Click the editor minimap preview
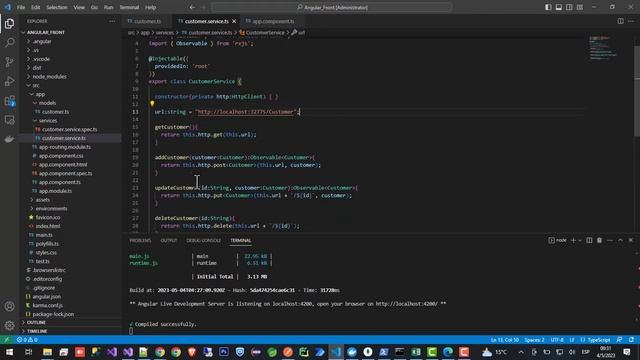Screen dimensions: 640x360 tap(604, 49)
